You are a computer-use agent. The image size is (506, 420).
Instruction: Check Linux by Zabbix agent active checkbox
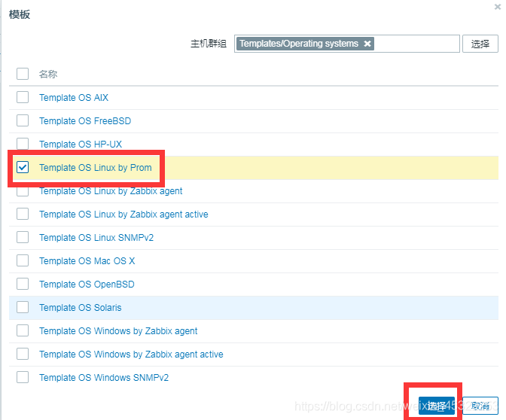(x=23, y=214)
